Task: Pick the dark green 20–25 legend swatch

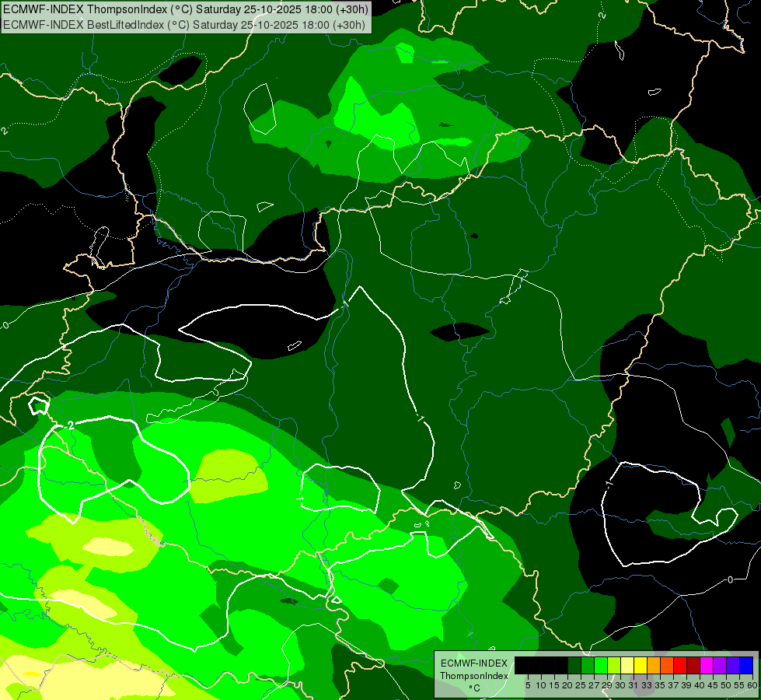Action: (574, 666)
